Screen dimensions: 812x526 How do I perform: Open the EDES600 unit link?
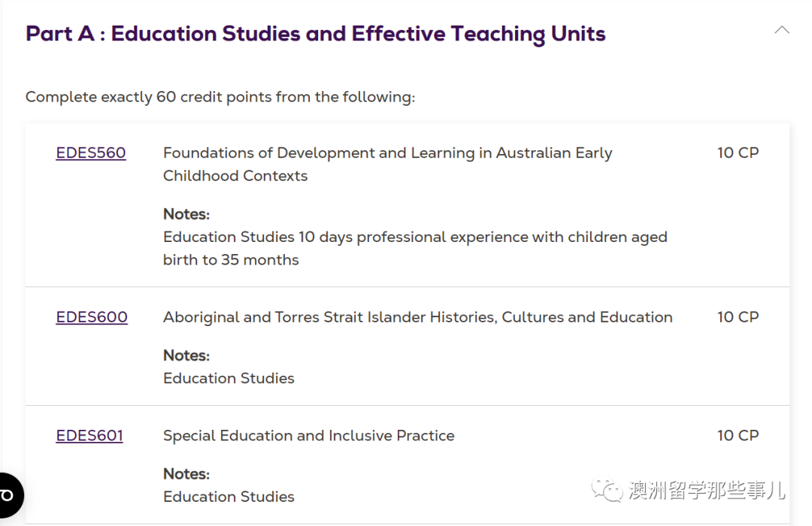(92, 317)
